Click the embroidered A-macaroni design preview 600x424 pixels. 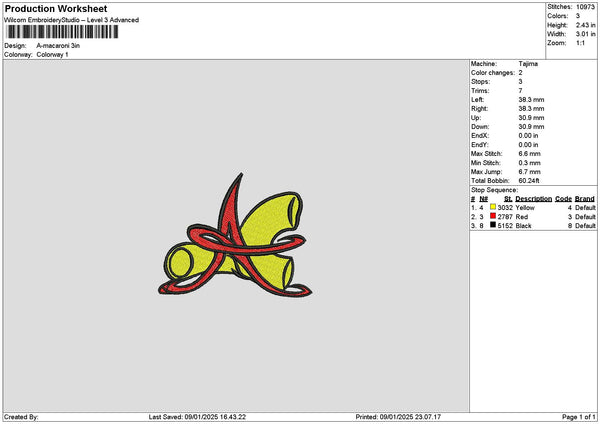pyautogui.click(x=235, y=235)
